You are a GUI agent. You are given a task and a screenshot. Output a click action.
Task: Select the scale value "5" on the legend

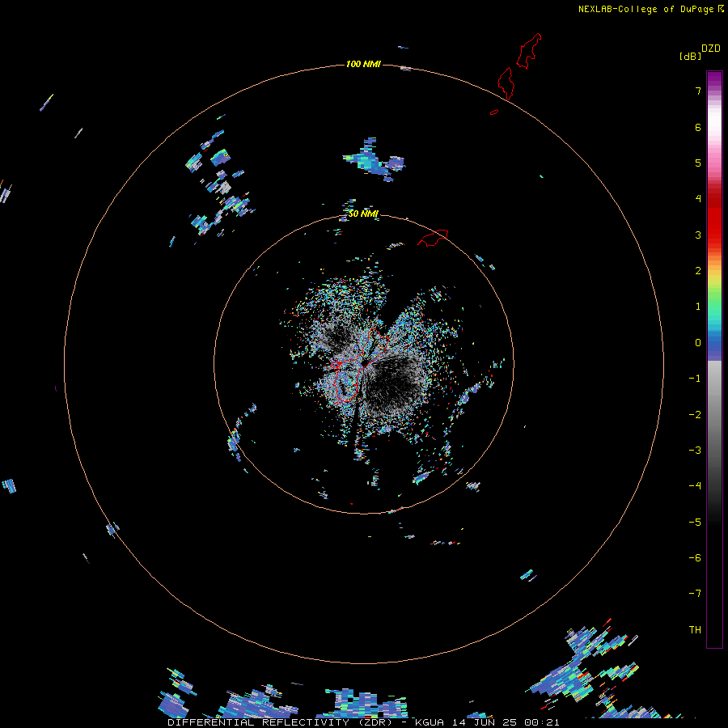[698, 163]
